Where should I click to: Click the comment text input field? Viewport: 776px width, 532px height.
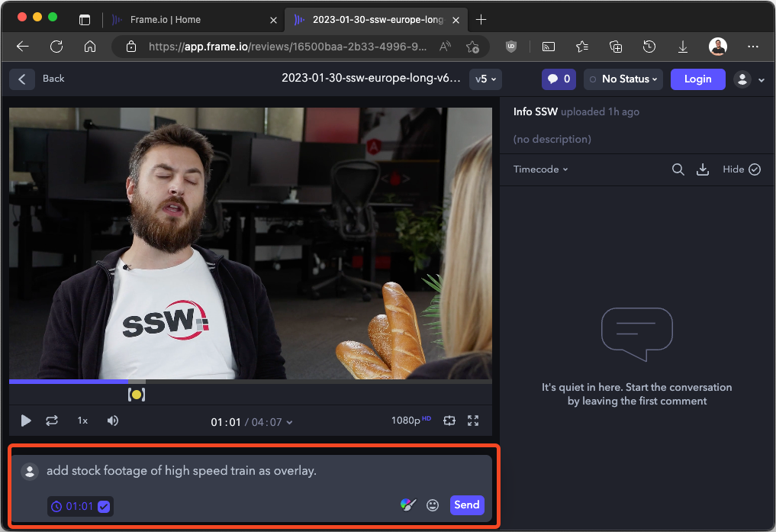(229, 471)
